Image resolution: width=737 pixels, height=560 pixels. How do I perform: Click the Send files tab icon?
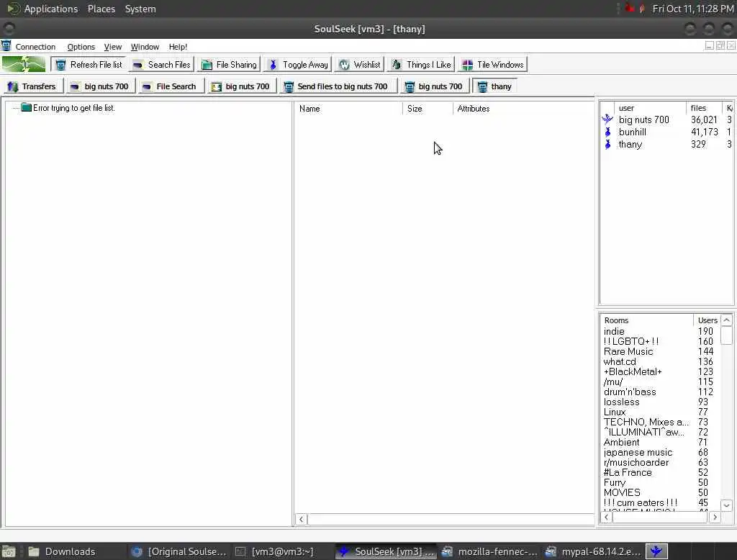click(x=289, y=86)
